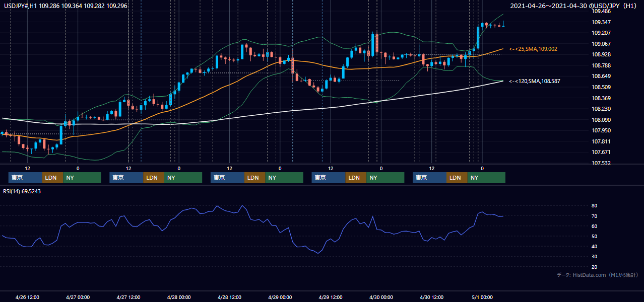Click the 4/27 00:00 time axis label

78,297
